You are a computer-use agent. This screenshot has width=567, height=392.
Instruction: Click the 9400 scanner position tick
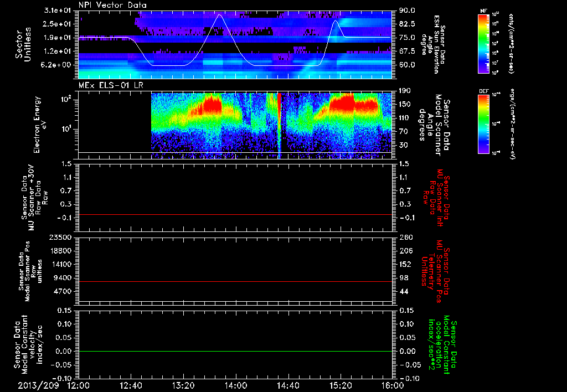tap(63, 278)
